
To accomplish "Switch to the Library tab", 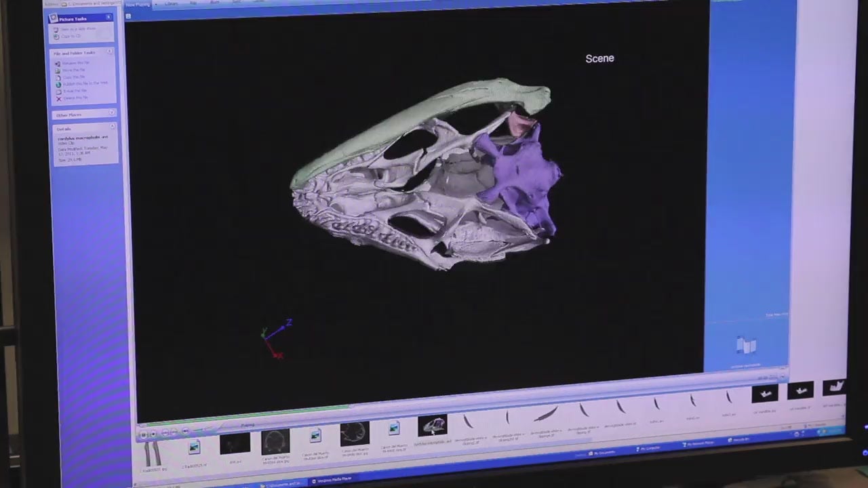I will click(171, 4).
